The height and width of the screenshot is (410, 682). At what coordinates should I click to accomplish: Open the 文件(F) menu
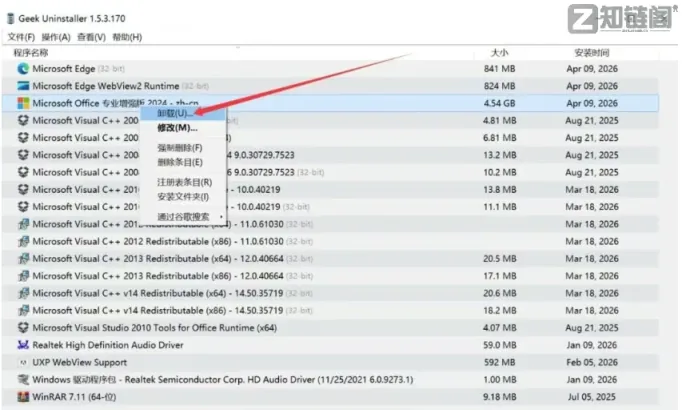[21, 37]
